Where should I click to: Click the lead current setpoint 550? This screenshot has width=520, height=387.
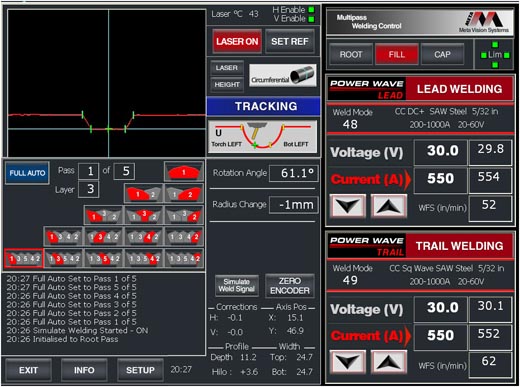[441, 180]
